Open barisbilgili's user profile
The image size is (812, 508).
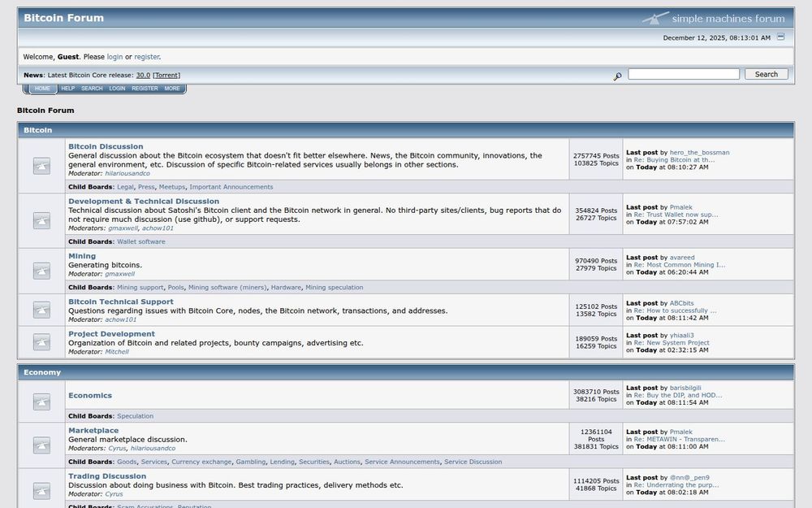pyautogui.click(x=685, y=388)
